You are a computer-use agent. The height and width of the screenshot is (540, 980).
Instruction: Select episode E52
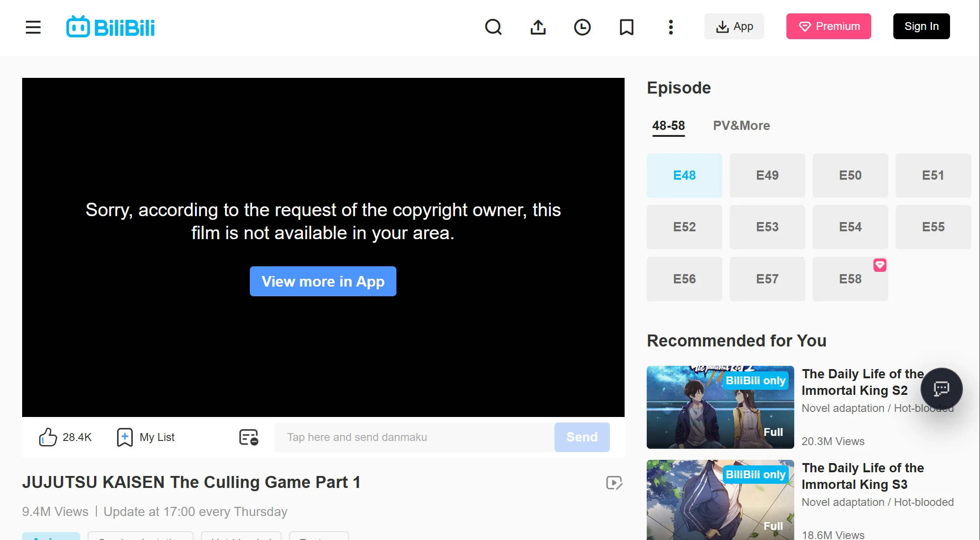click(x=684, y=227)
